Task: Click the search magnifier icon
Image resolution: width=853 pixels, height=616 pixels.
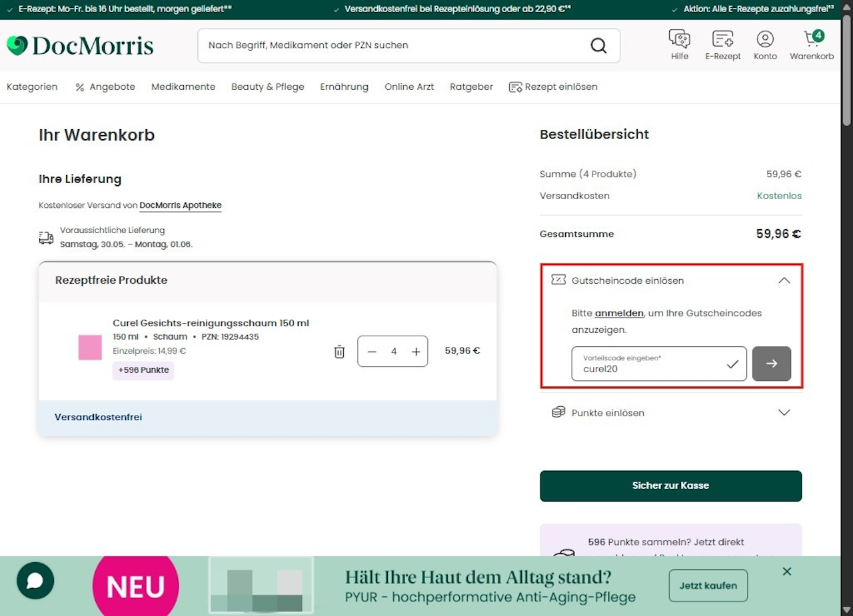Action: [598, 45]
